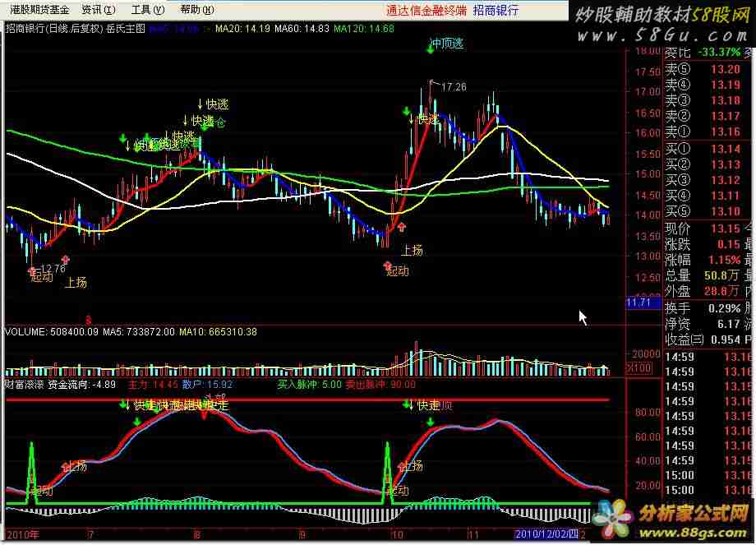Click the 17.26 high price label
The height and width of the screenshot is (545, 756).
click(454, 87)
